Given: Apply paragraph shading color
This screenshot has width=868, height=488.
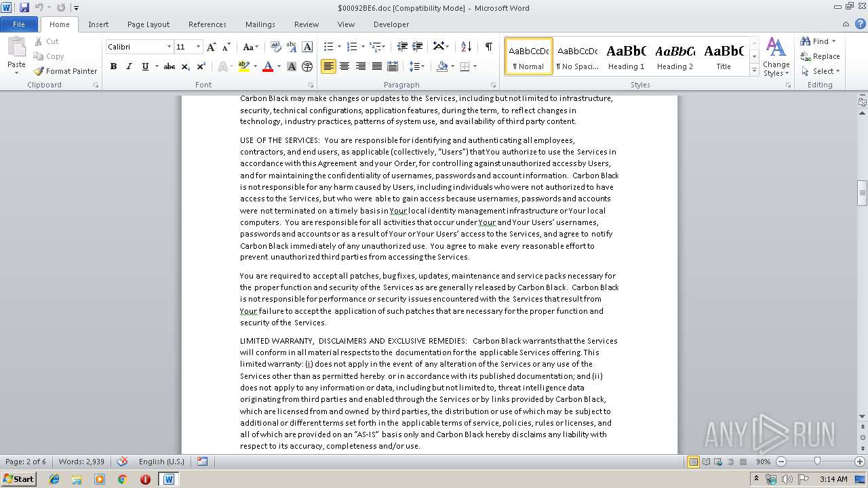Looking at the screenshot, I should coord(442,66).
